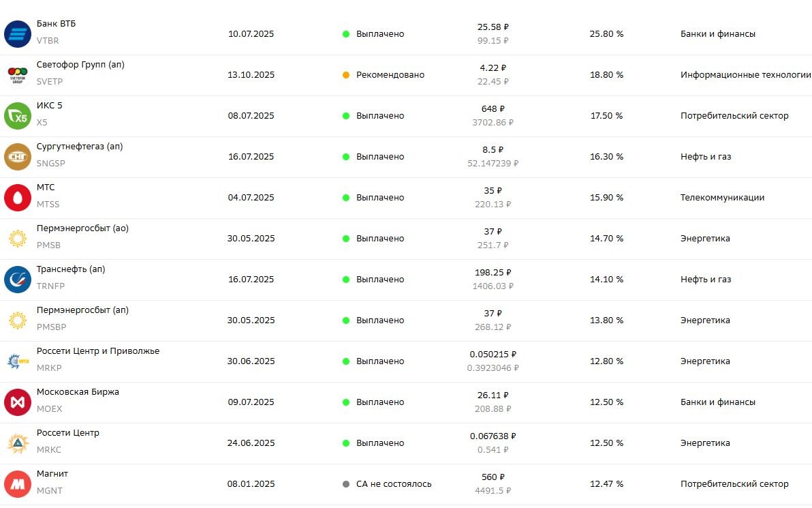This screenshot has height=508, width=812.
Task: Click Нефть и газ in Транснефть row
Action: tap(706, 280)
